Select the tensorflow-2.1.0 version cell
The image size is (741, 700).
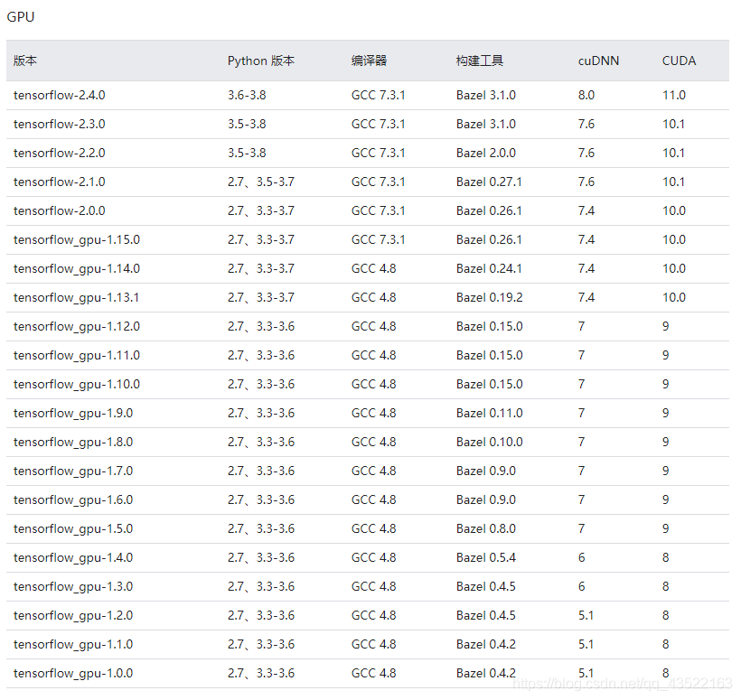pos(59,182)
